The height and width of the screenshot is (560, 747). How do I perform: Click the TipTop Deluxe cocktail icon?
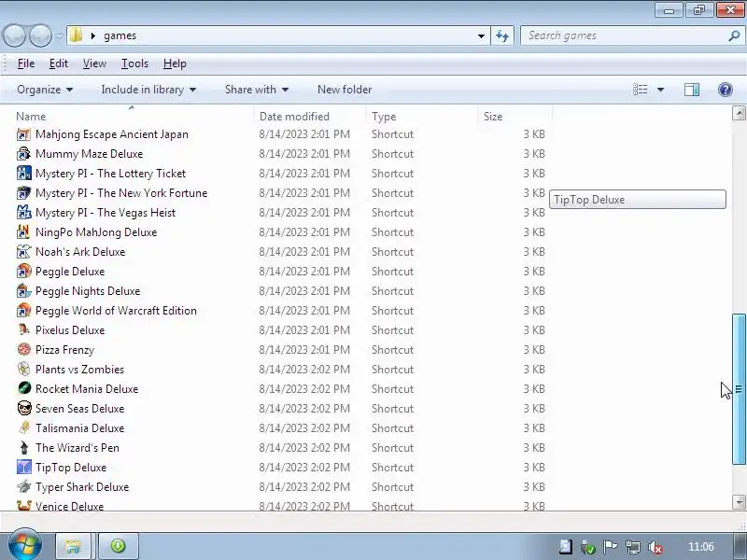tap(24, 468)
